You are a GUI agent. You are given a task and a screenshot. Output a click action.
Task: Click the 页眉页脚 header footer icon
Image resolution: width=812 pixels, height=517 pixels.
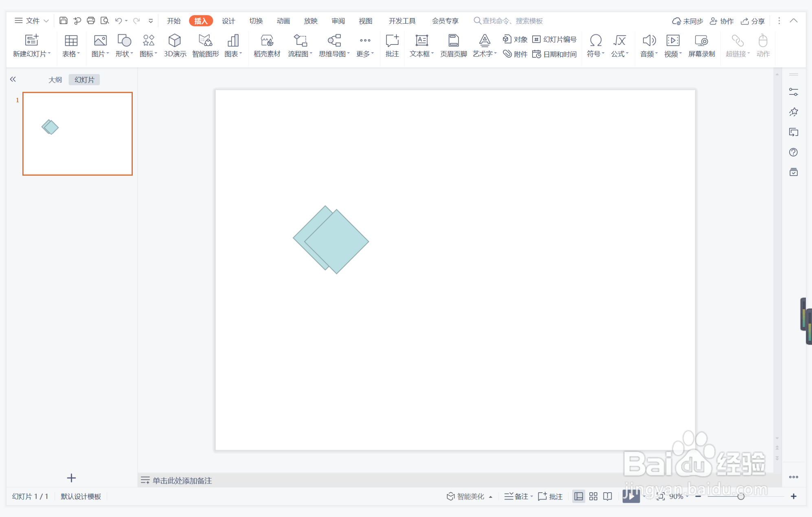453,41
